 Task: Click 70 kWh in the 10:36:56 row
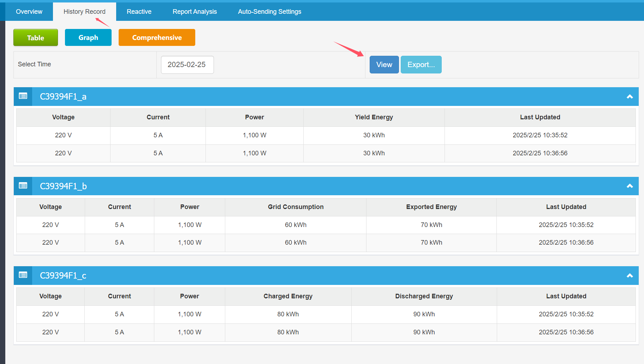point(431,243)
